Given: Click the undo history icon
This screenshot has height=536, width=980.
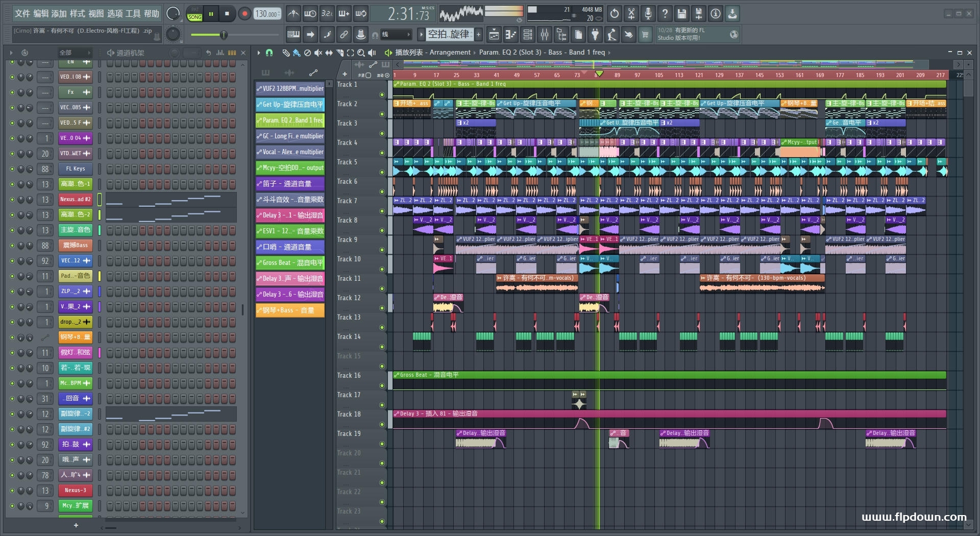Looking at the screenshot, I should 615,14.
